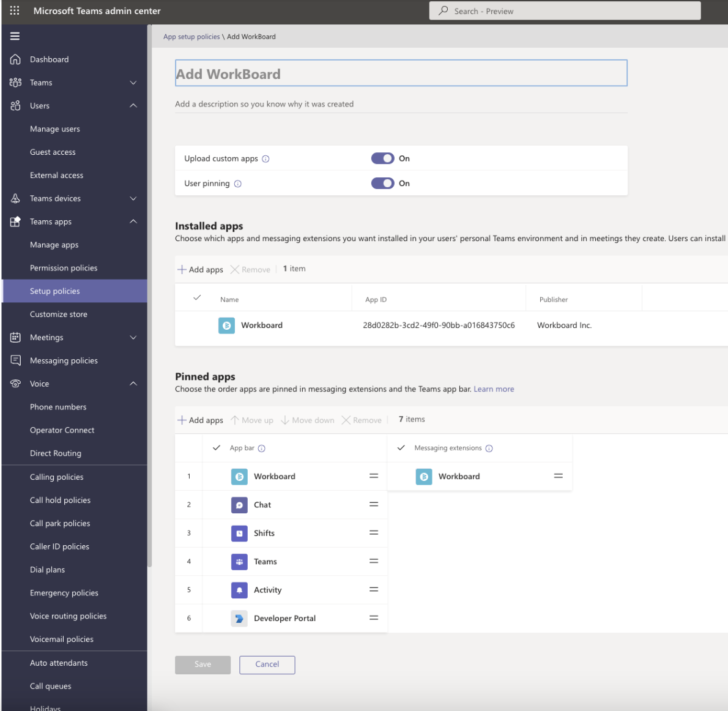Screen dimensions: 728x711
Task: Click the search magnifier icon
Action: [x=444, y=10]
